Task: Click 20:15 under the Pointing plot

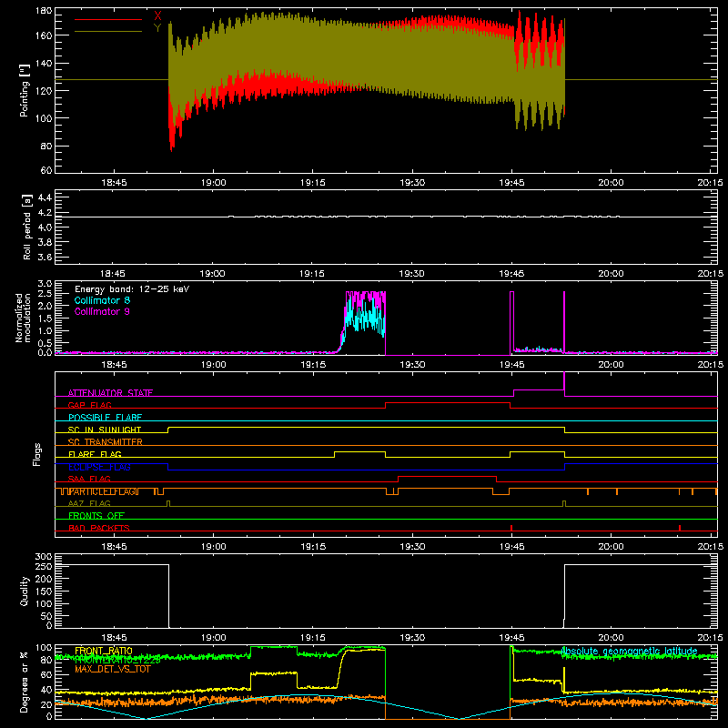Action: coord(710,183)
